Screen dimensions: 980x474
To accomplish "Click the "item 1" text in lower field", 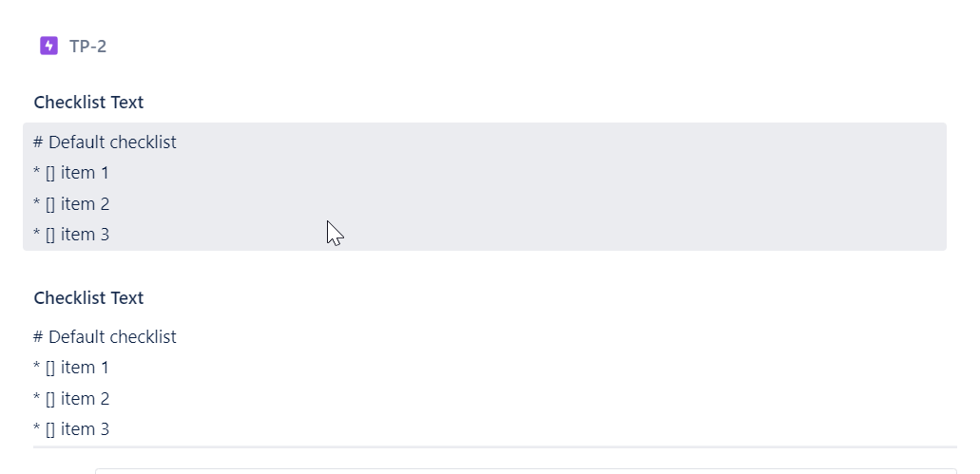I will tap(85, 368).
